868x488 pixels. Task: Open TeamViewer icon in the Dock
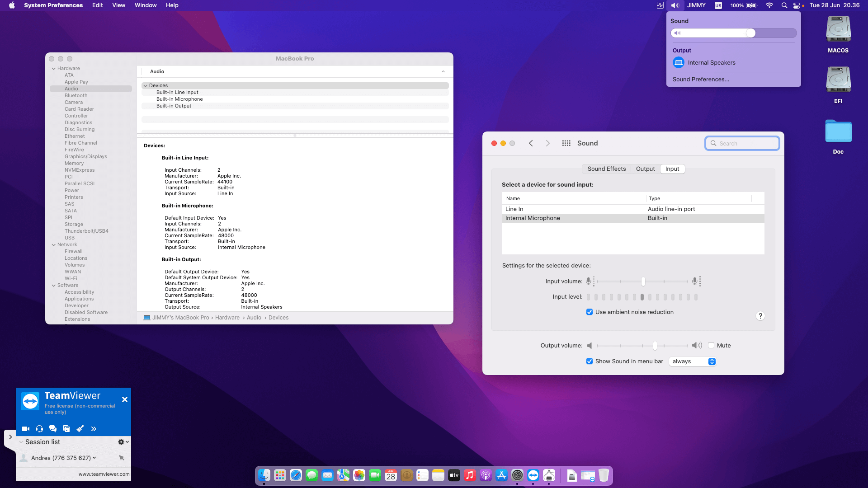pyautogui.click(x=533, y=475)
